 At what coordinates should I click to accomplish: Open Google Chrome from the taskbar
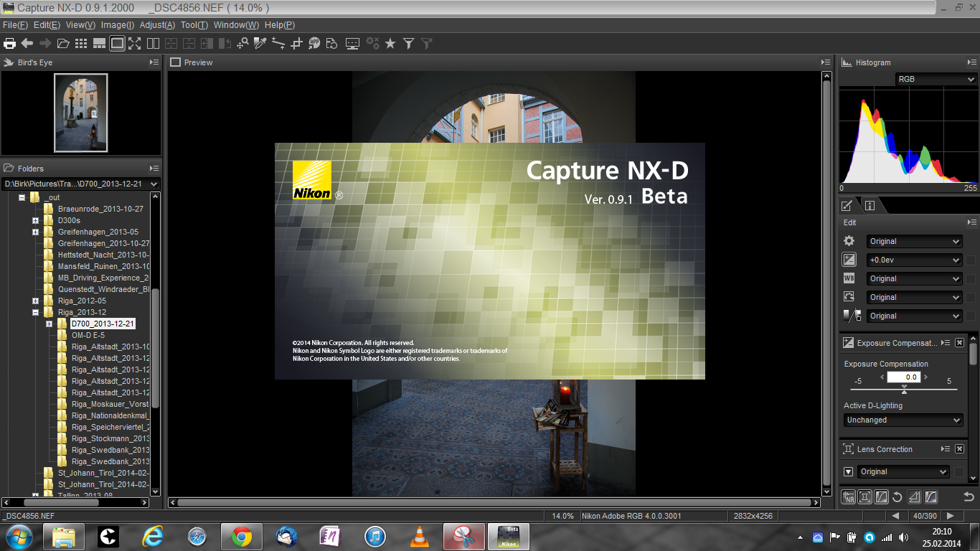coord(241,537)
